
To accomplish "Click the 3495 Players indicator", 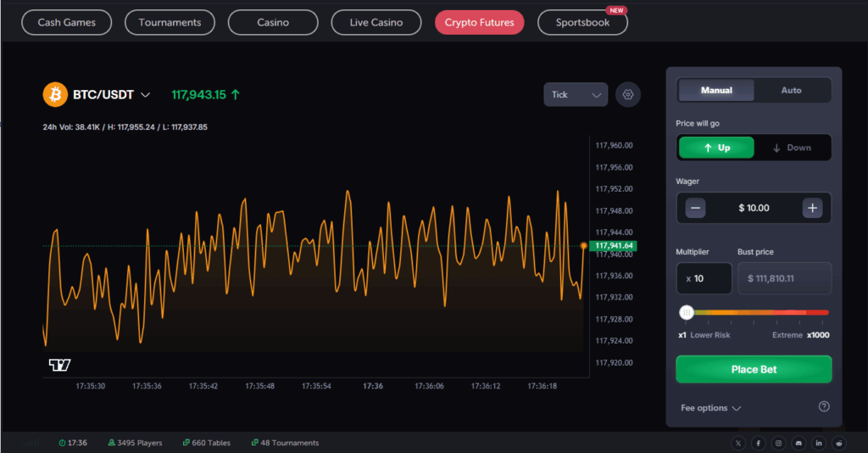I will [x=135, y=443].
